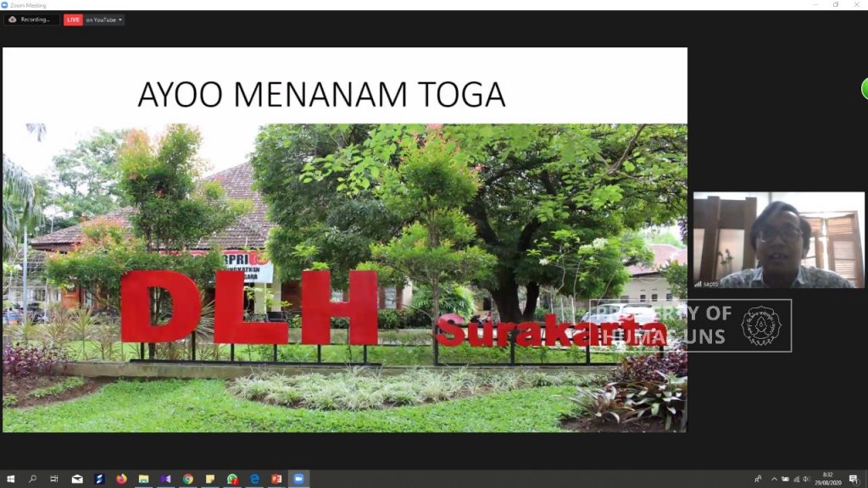Click the volume speaker tray icon
Screen dimensions: 868x488
click(x=806, y=480)
